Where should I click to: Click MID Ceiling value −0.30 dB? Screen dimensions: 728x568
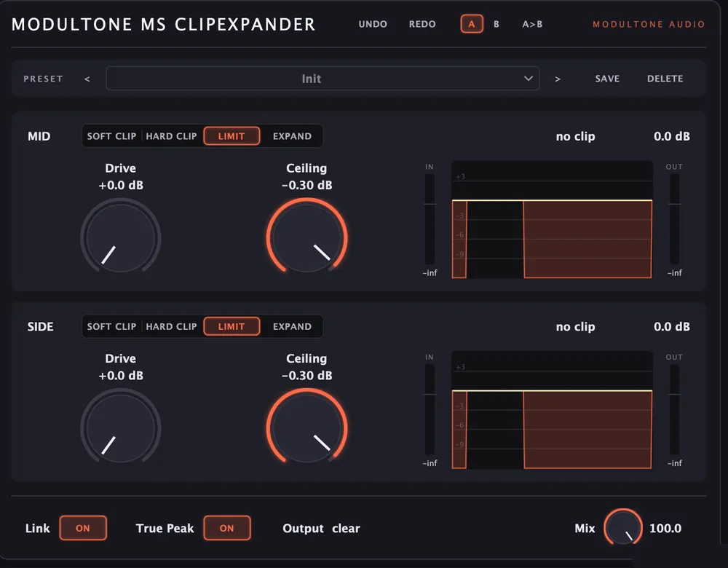pos(306,185)
